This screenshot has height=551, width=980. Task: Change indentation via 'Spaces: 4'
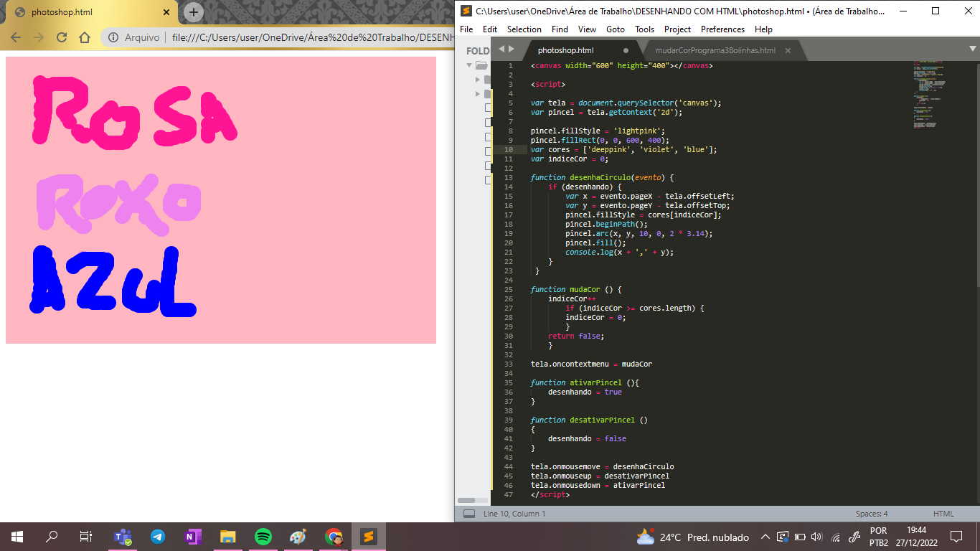click(x=872, y=514)
